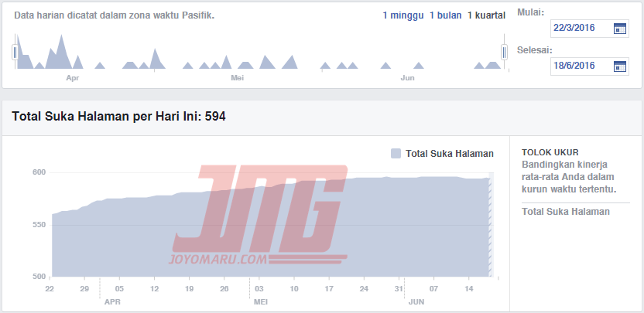Click the MEI month label under main chart
This screenshot has width=644, height=313.
point(261,302)
